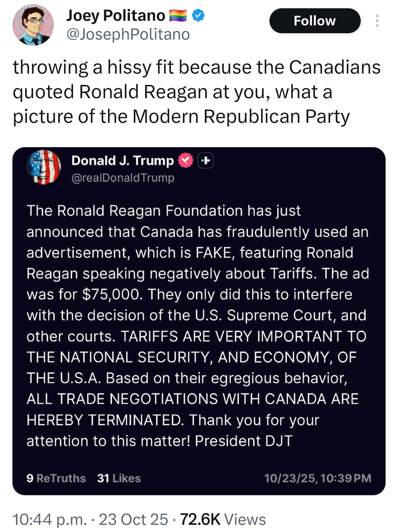View the 31 Likes count
The width and height of the screenshot is (398, 532).
tap(119, 478)
